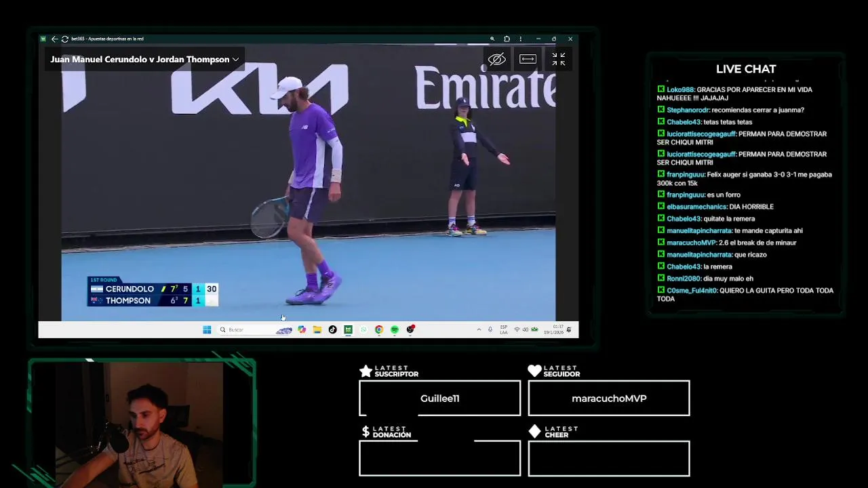Hide the stream with the eye icon
The height and width of the screenshot is (488, 868).
(497, 60)
